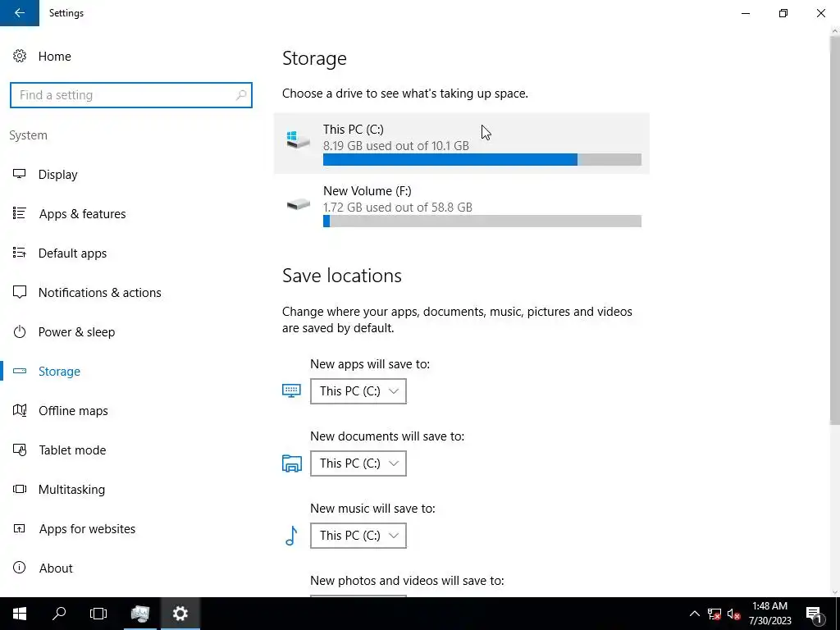The image size is (840, 630).
Task: Click the C: drive usage bar
Action: (482, 159)
